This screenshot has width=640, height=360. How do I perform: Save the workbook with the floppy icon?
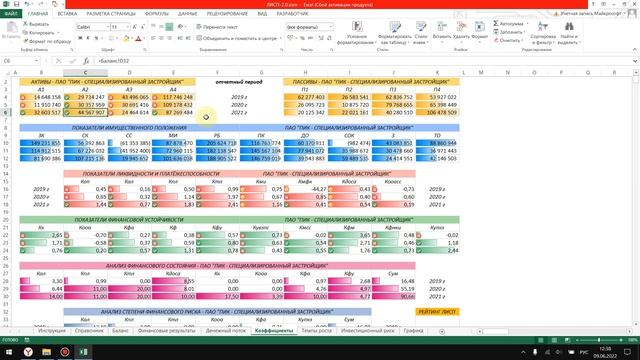[16, 4]
